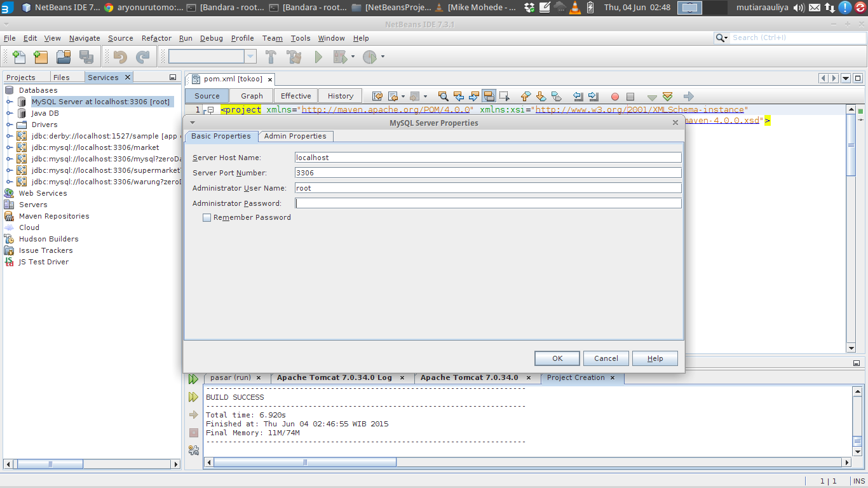The image size is (868, 488).
Task: Click the Administrator Password field
Action: click(x=488, y=203)
